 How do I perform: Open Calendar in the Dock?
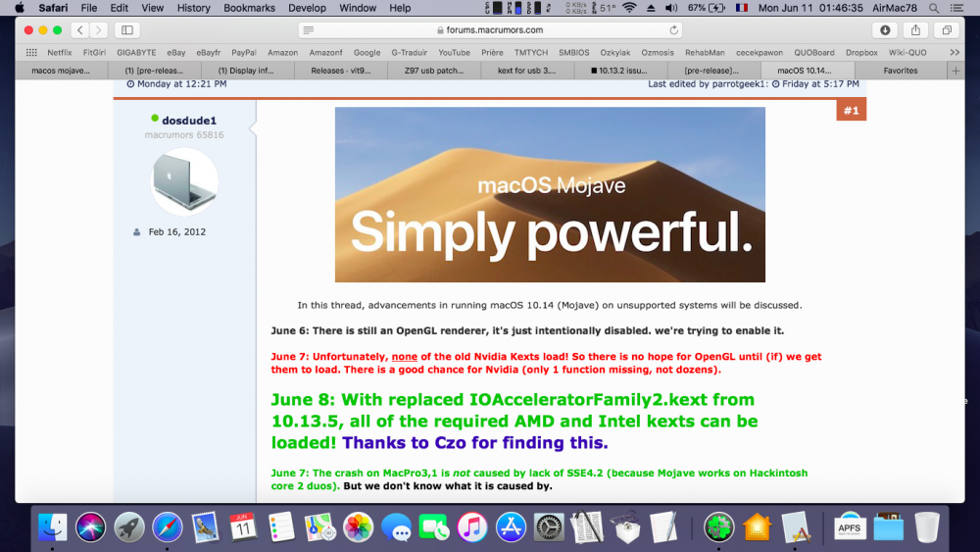coord(243,527)
